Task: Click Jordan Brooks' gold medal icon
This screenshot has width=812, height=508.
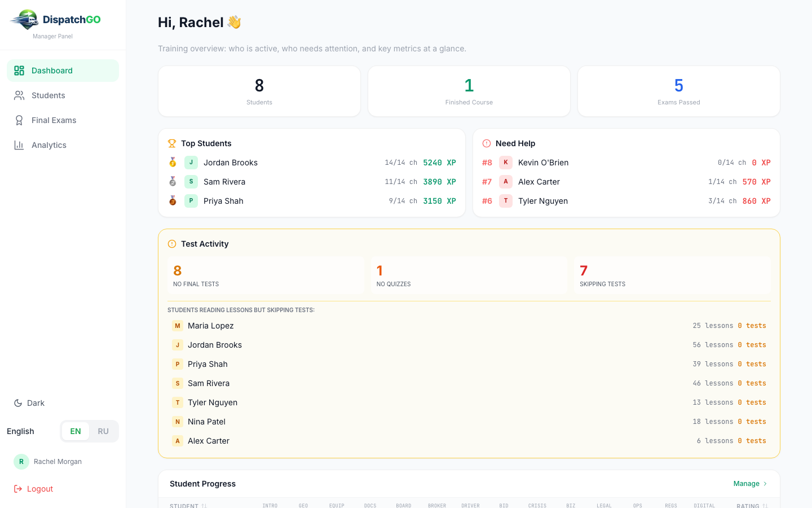Action: pos(173,163)
